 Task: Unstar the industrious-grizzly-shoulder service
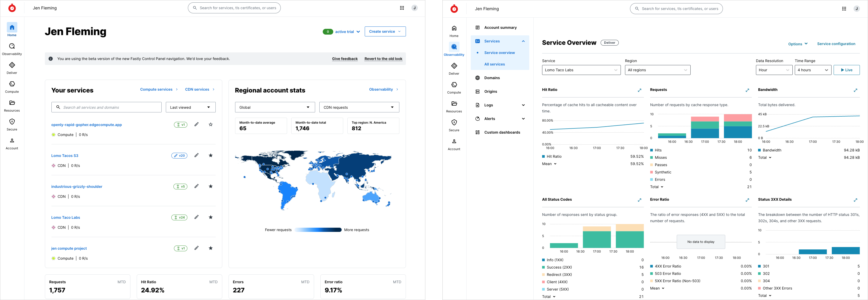click(211, 186)
